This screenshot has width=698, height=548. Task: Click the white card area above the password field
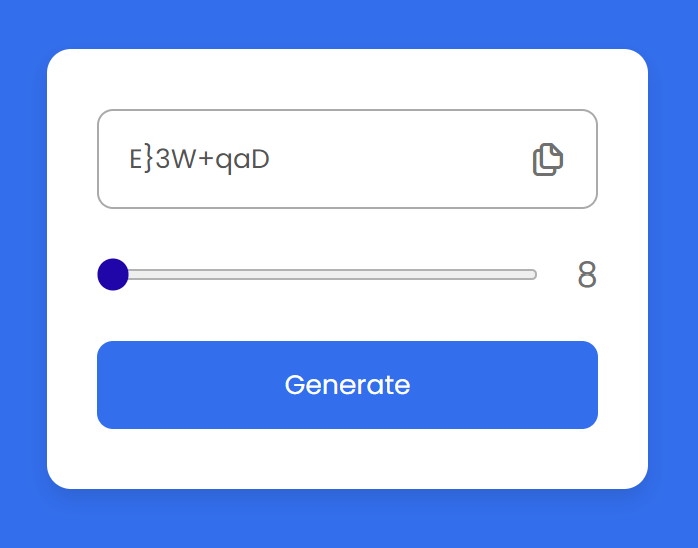pos(347,79)
